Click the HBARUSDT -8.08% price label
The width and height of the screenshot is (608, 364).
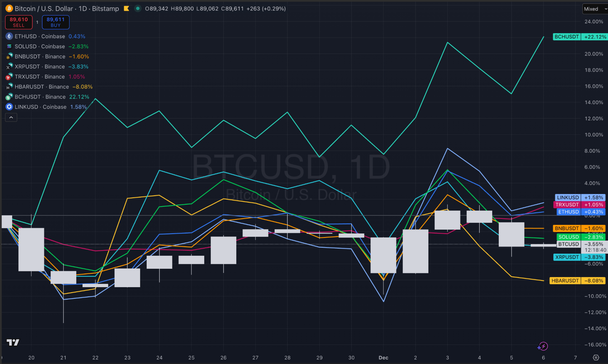tap(577, 281)
